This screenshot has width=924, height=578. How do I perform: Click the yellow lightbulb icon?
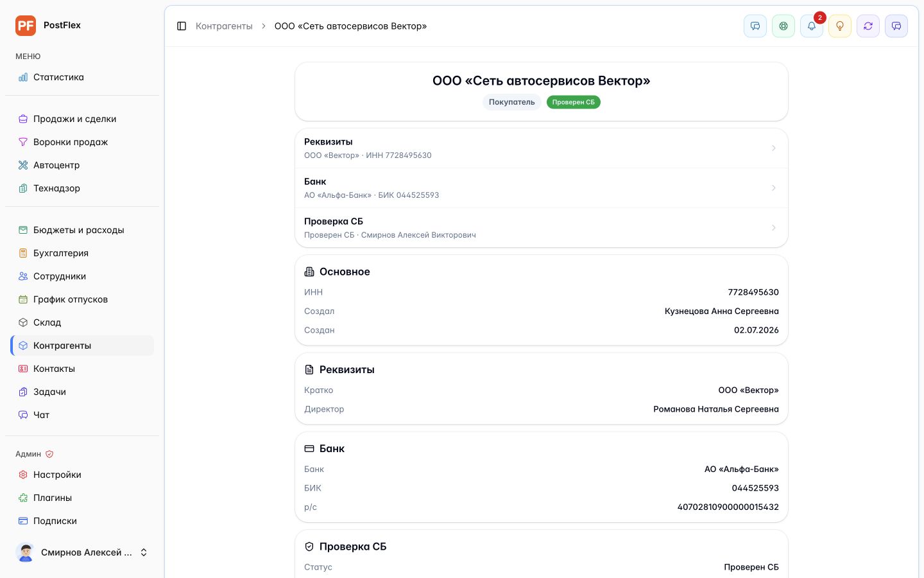pyautogui.click(x=840, y=26)
